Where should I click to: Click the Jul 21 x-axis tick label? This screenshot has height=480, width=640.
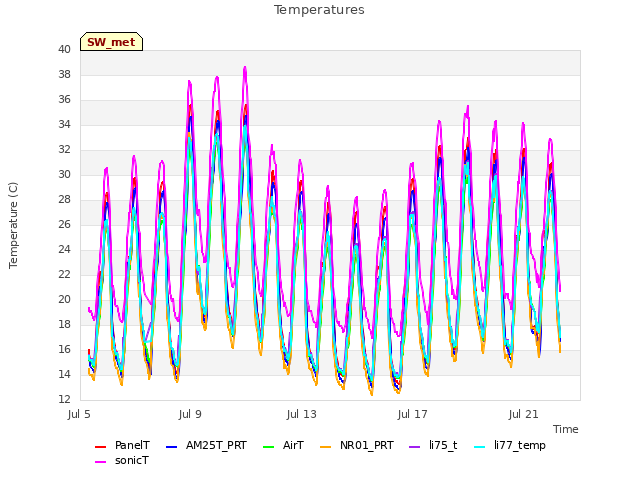(x=524, y=414)
